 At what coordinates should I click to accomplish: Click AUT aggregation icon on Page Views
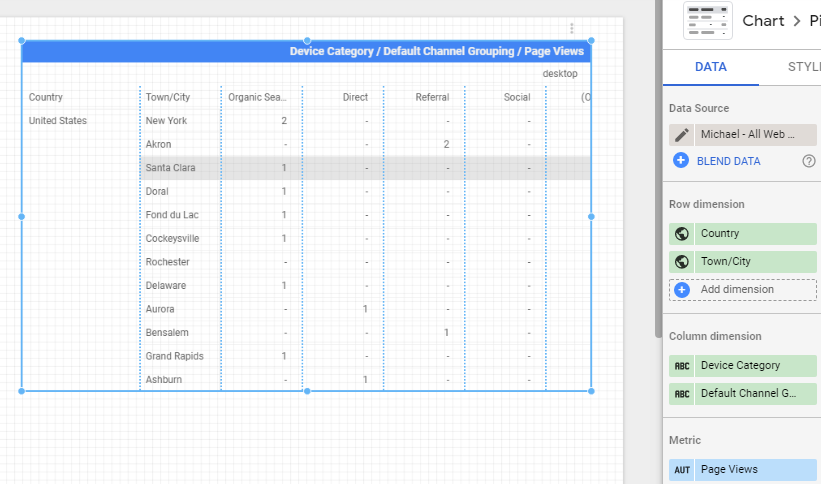[x=681, y=470]
